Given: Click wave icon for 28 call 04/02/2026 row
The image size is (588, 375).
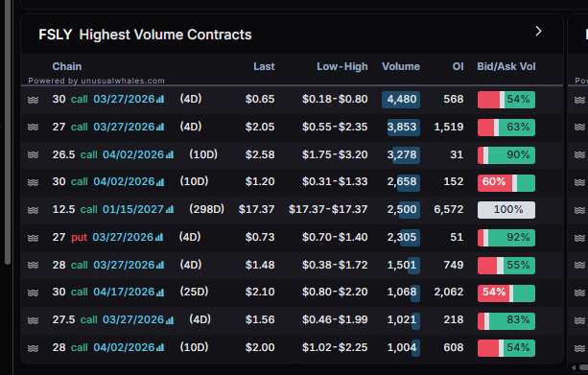Looking at the screenshot, I should point(33,348).
